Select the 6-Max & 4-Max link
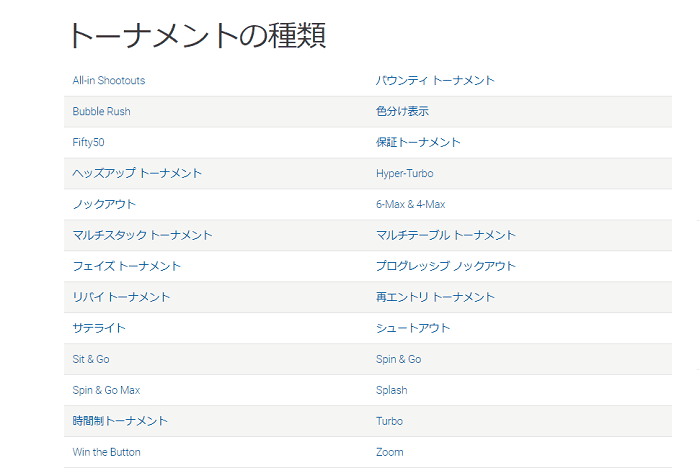The height and width of the screenshot is (473, 700). tap(410, 204)
